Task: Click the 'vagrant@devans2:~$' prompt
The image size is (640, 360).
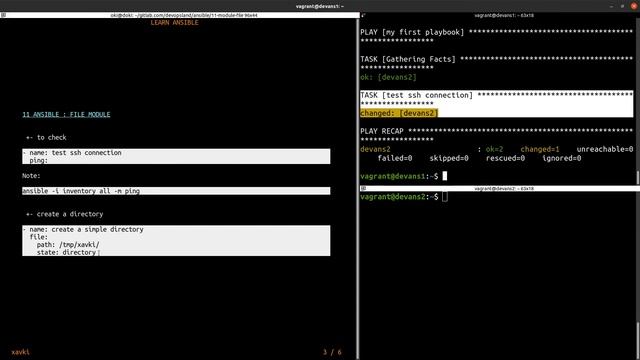Action: point(399,197)
